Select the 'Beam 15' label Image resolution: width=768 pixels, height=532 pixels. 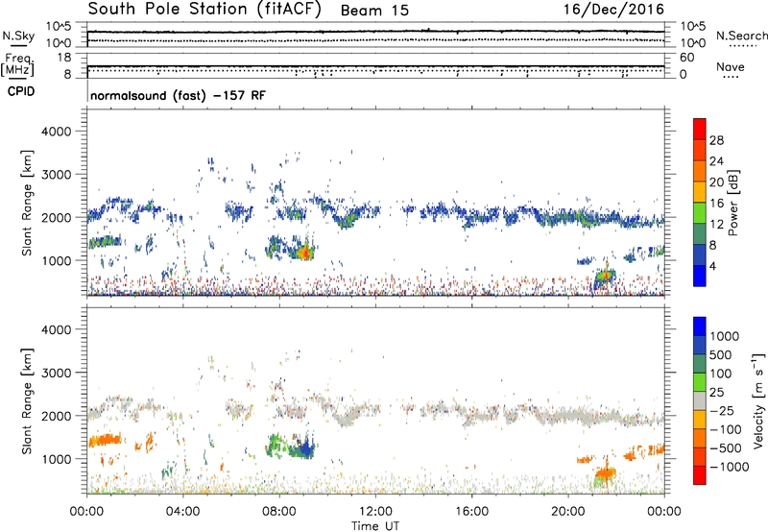[374, 11]
